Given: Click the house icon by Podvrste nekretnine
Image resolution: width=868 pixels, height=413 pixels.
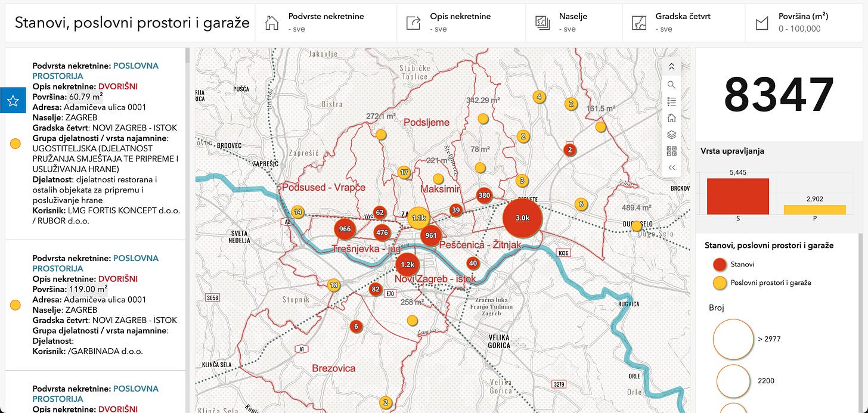Looking at the screenshot, I should tap(272, 23).
